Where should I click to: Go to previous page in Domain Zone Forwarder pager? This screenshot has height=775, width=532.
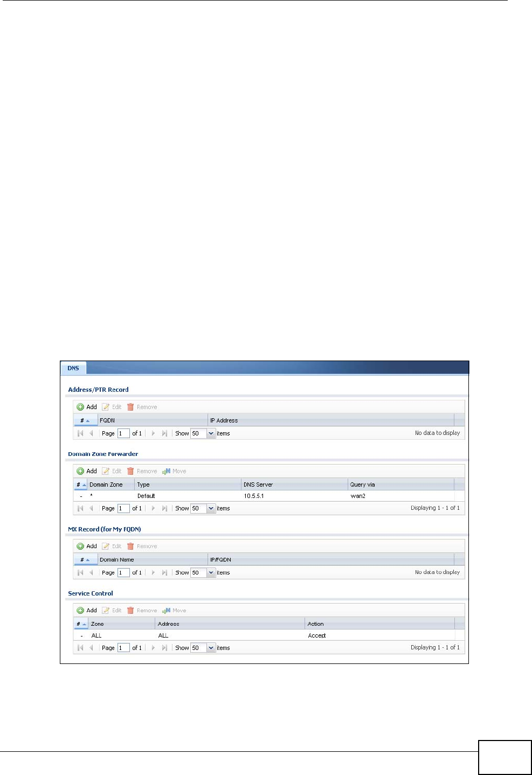[x=91, y=508]
